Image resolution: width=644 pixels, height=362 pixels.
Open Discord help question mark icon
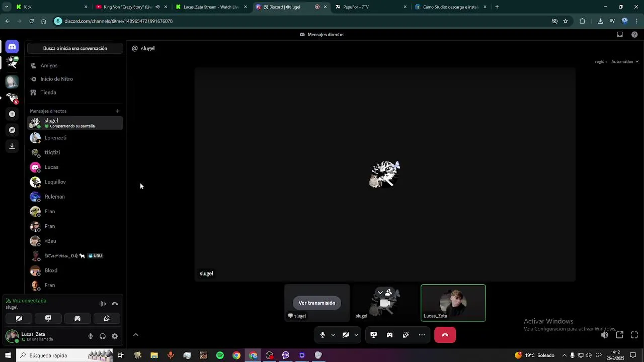click(x=634, y=35)
